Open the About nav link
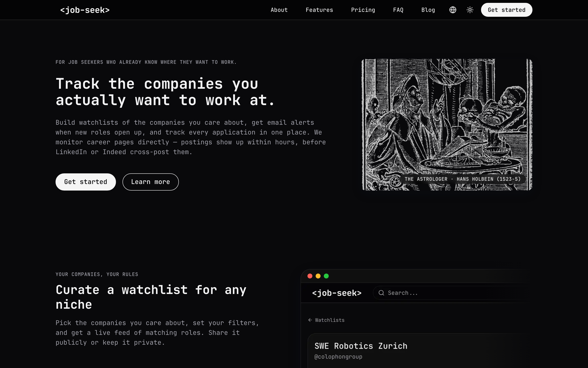The width and height of the screenshot is (588, 368). (x=279, y=10)
